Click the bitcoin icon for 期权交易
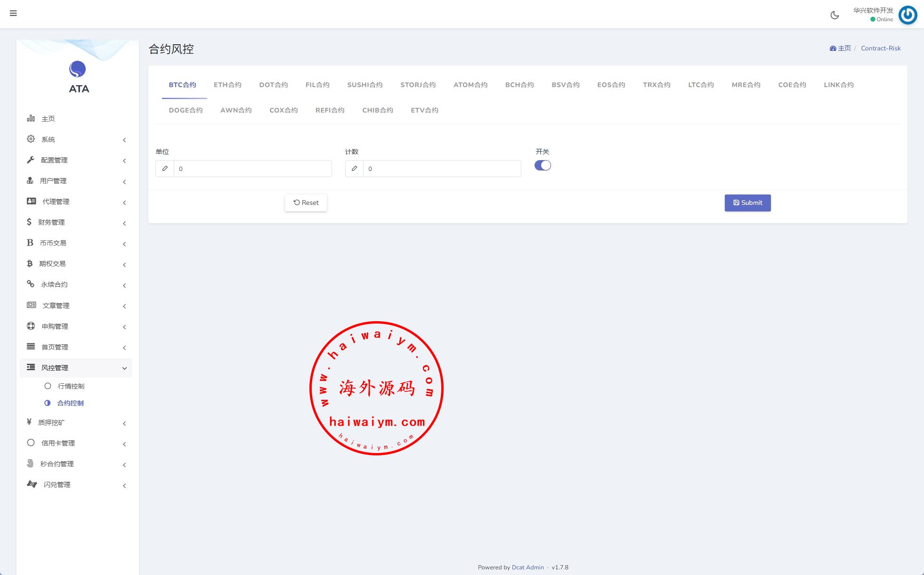 (x=30, y=263)
